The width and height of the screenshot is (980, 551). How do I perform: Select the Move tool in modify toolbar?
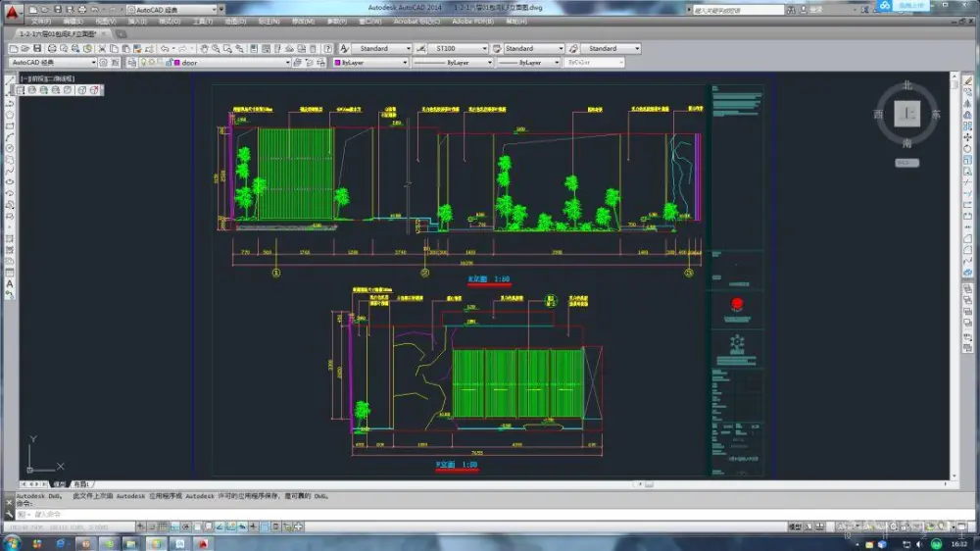coord(968,137)
